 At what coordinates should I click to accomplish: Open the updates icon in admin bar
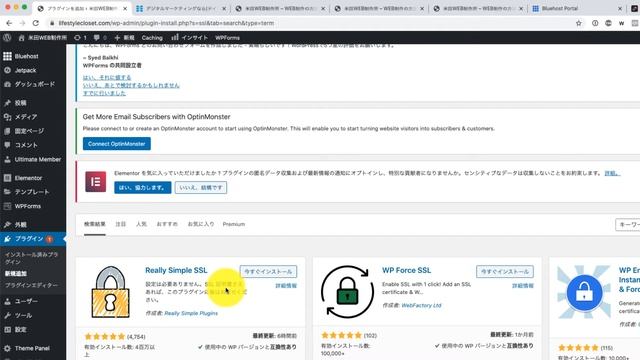80,38
